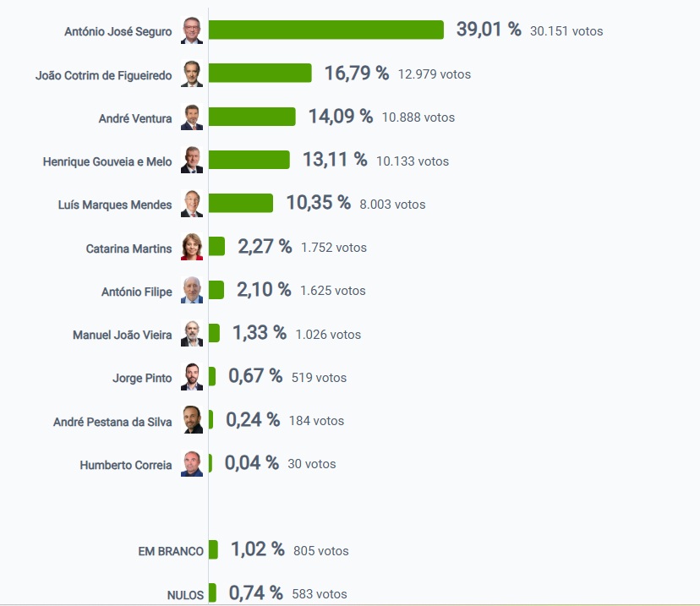Click Luís Marques Mendes' photo

click(x=192, y=204)
